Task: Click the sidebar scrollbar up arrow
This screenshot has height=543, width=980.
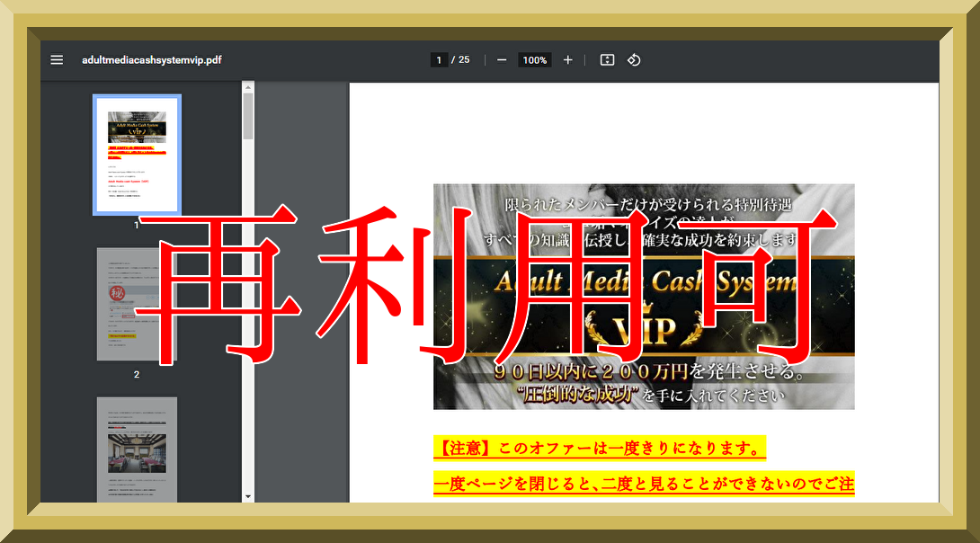Action: pyautogui.click(x=248, y=87)
